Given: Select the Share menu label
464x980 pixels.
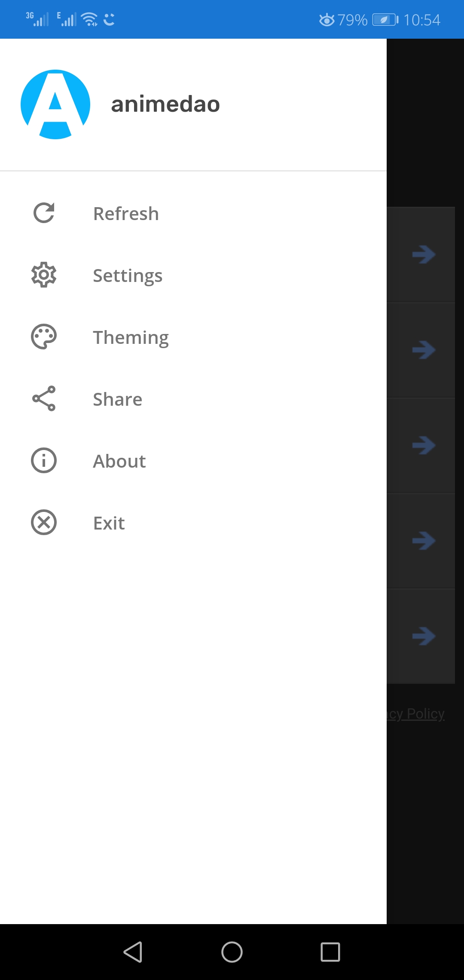Looking at the screenshot, I should pyautogui.click(x=117, y=399).
